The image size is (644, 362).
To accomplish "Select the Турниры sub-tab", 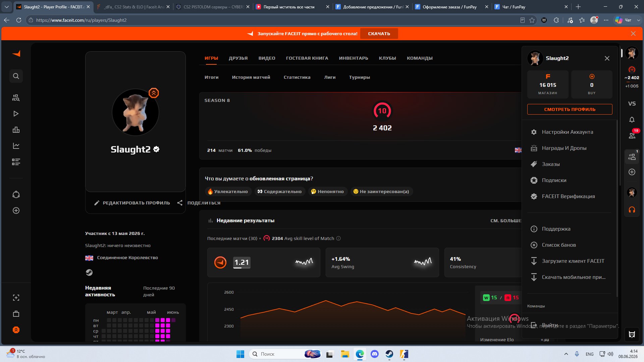I will point(359,77).
